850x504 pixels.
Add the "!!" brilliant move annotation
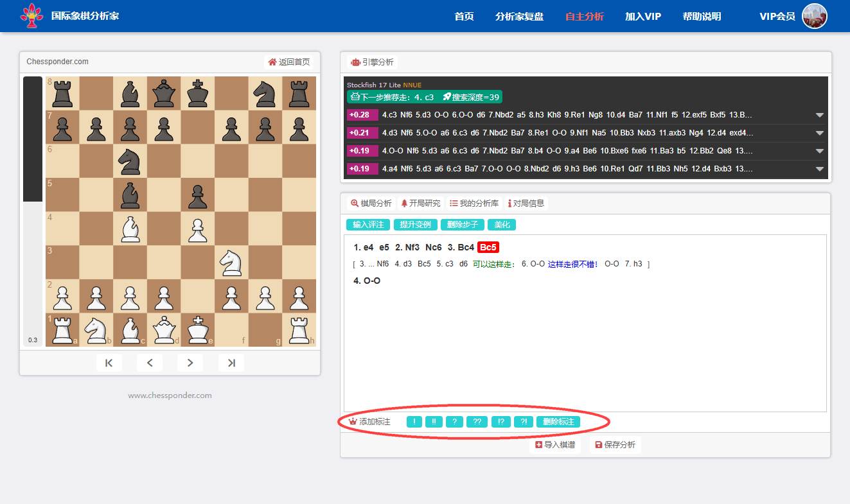[434, 422]
